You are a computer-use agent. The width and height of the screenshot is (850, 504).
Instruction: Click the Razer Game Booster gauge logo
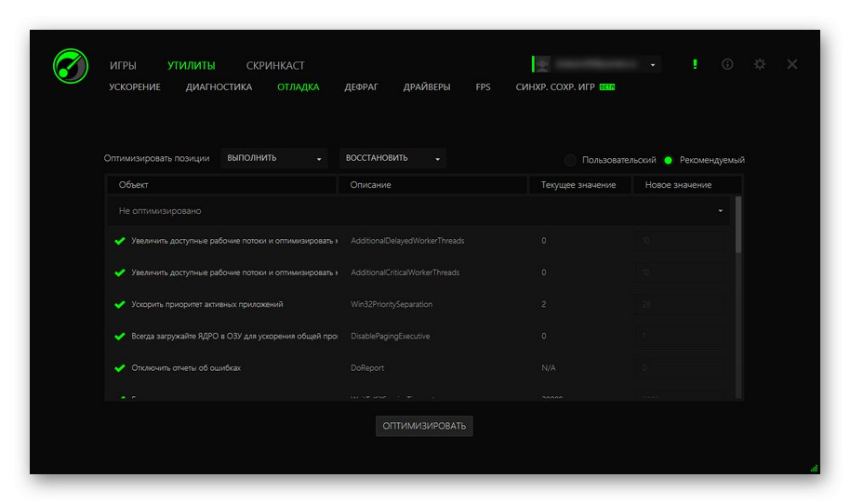[x=71, y=66]
